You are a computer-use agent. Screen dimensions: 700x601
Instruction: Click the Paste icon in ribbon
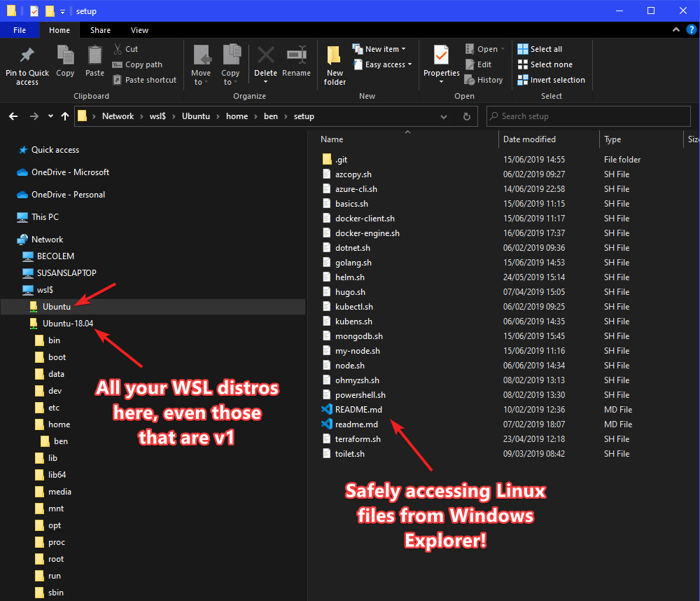pyautogui.click(x=94, y=56)
